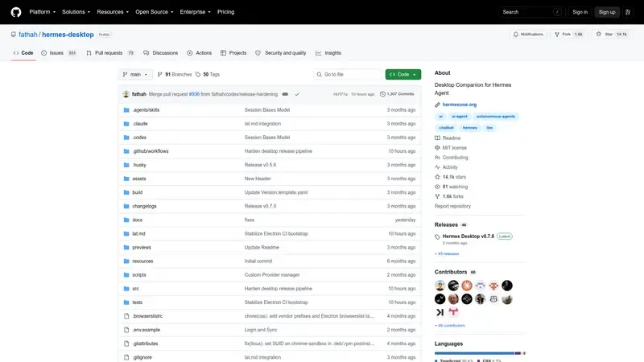Open the scripts folder

tap(139, 275)
